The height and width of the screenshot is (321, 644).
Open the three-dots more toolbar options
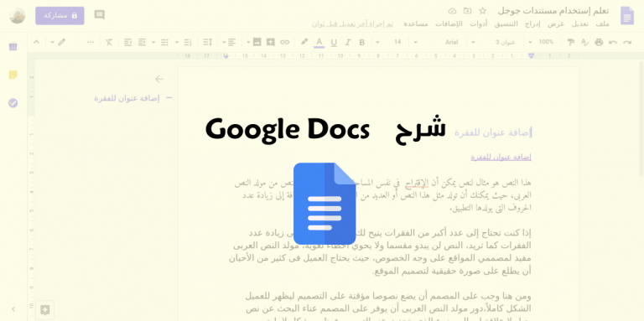coord(91,42)
